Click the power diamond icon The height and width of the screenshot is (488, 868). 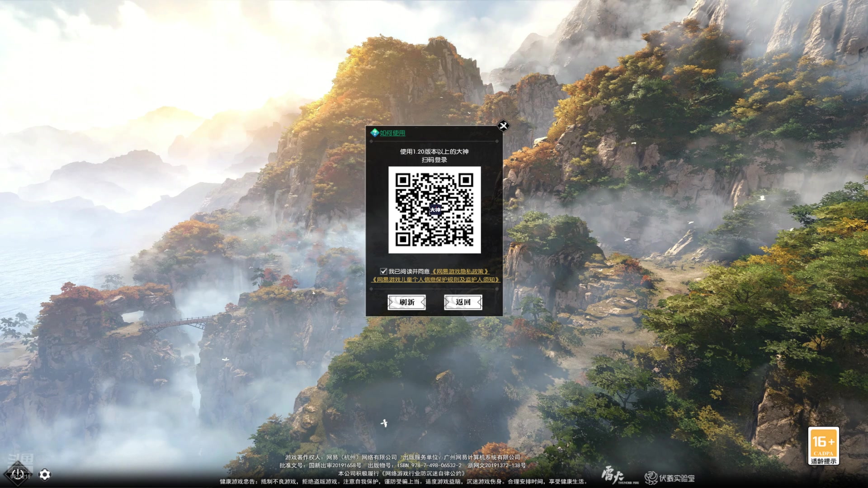(x=18, y=474)
